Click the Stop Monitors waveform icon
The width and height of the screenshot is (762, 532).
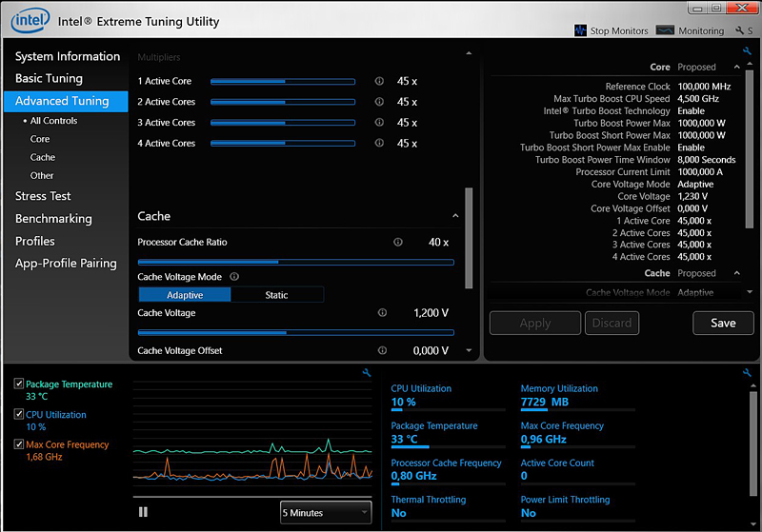pyautogui.click(x=580, y=30)
